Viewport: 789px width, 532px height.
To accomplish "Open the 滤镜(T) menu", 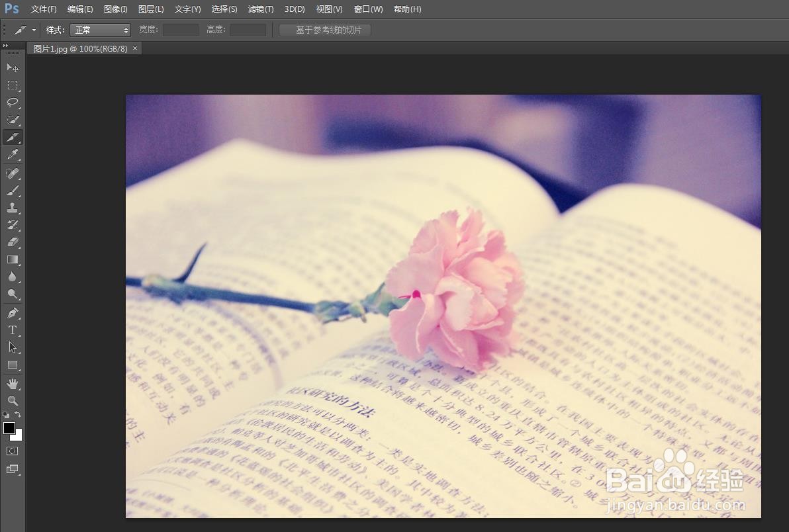I will click(x=261, y=9).
